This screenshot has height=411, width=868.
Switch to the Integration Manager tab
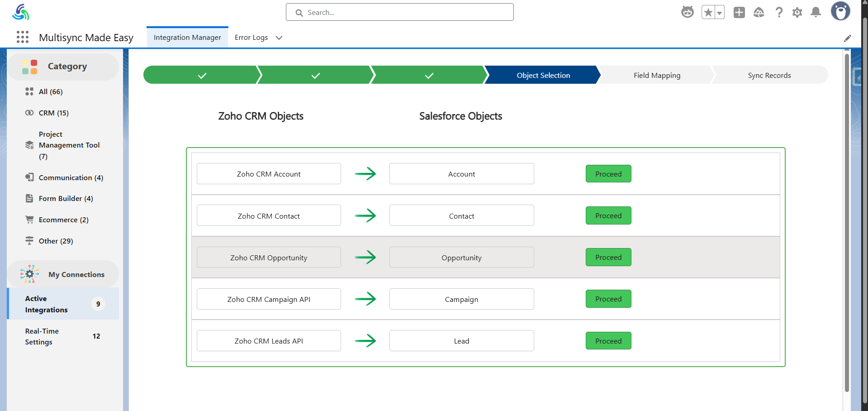[187, 38]
